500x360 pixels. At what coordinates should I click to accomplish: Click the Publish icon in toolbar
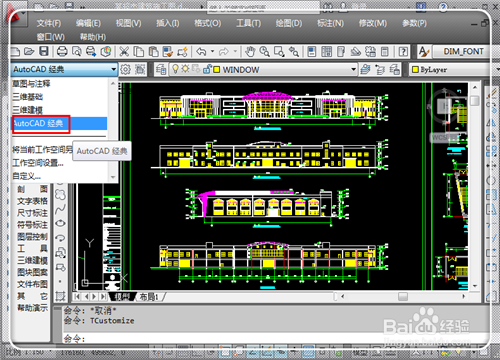pyautogui.click(x=91, y=52)
